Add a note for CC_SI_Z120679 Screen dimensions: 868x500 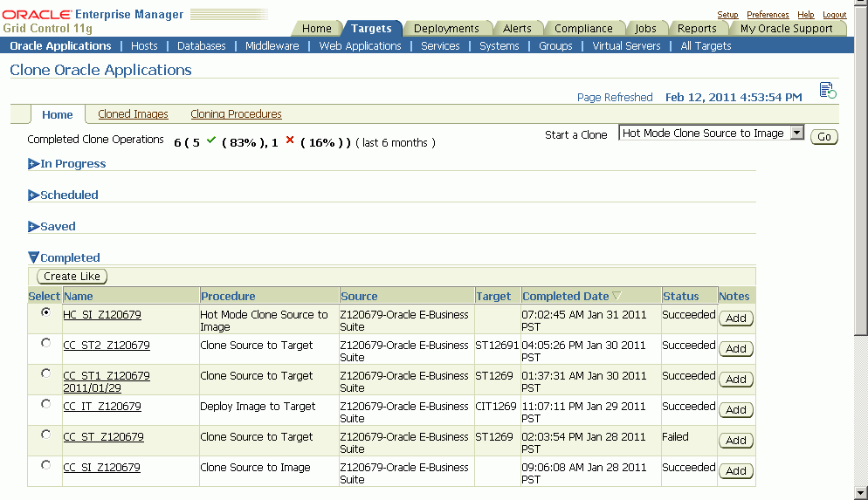coord(736,470)
